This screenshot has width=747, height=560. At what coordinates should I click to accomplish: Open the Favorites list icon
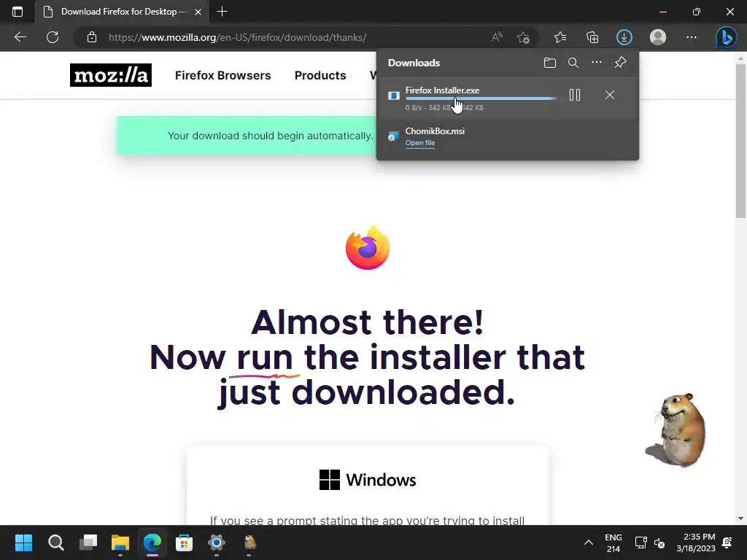click(560, 37)
